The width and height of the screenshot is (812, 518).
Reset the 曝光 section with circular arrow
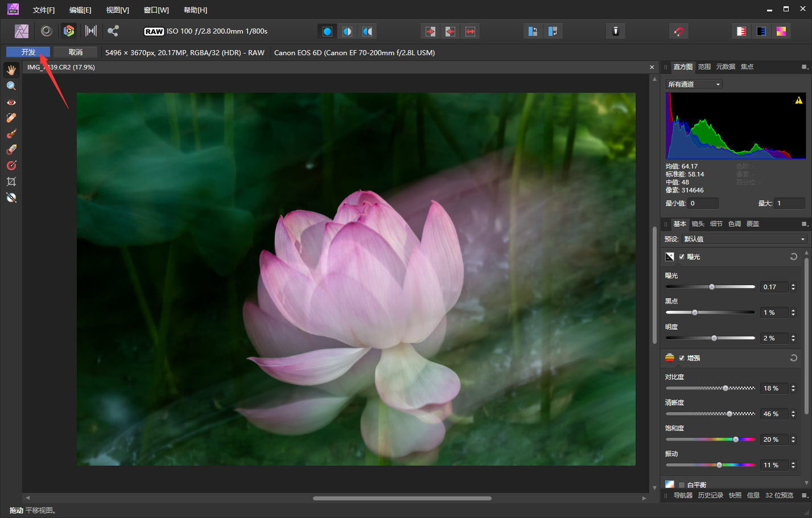point(793,257)
